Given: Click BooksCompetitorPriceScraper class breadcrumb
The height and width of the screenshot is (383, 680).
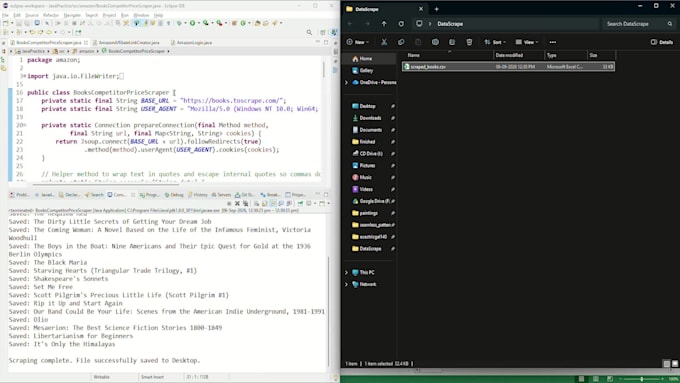Looking at the screenshot, I should click(133, 51).
